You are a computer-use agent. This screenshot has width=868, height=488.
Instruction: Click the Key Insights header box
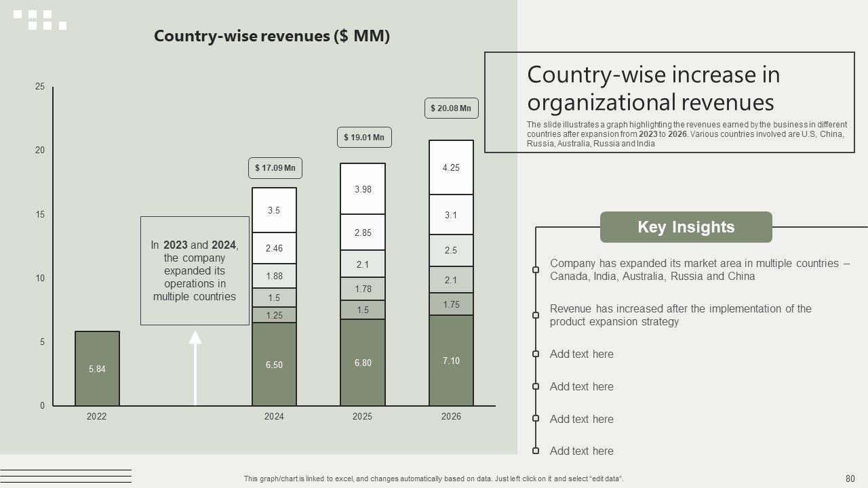[x=686, y=227]
